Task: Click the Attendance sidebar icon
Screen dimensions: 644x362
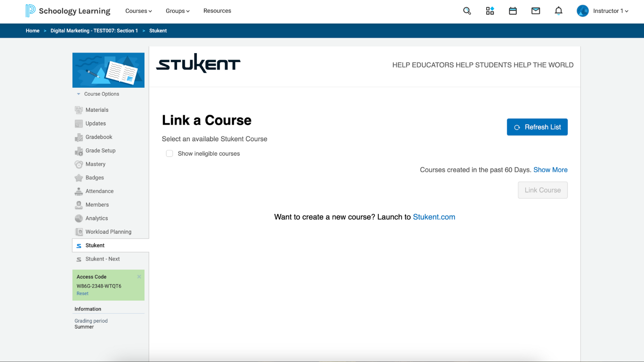Action: [79, 191]
